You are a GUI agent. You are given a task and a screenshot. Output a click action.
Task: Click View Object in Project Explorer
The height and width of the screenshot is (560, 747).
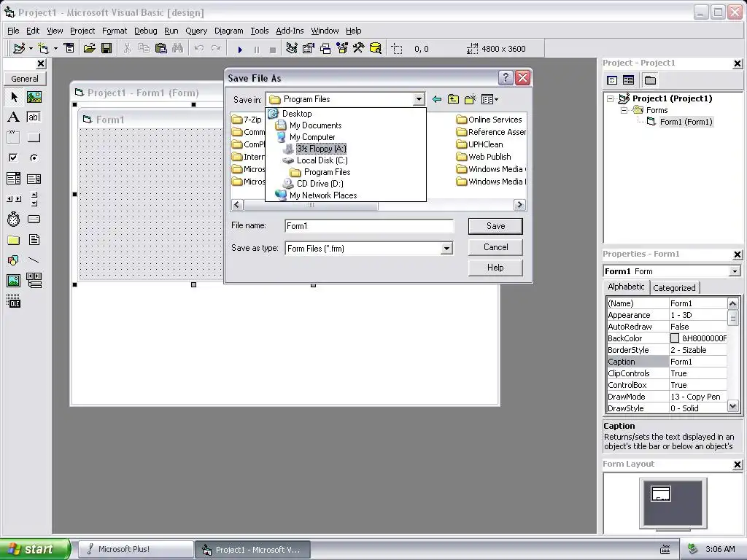click(x=628, y=80)
